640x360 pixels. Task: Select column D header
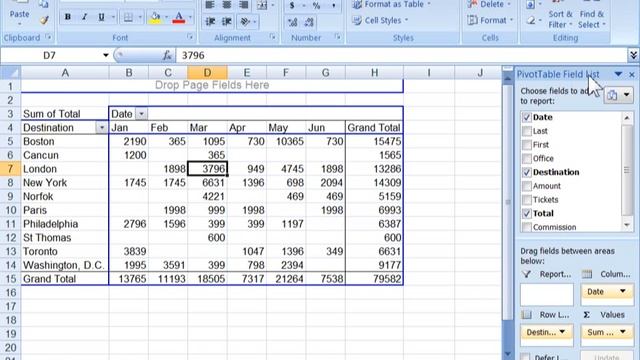pos(207,73)
